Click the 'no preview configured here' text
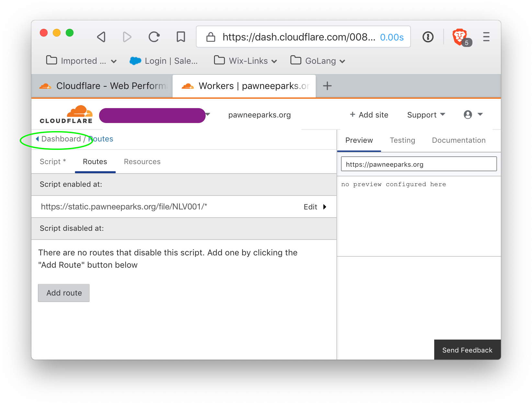532x403 pixels. click(393, 184)
